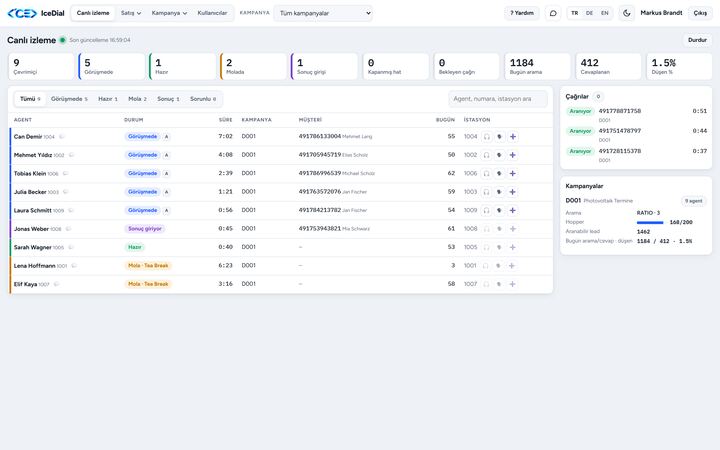This screenshot has width=720, height=450.
Task: Click the Markus Brandt user name
Action: click(661, 13)
